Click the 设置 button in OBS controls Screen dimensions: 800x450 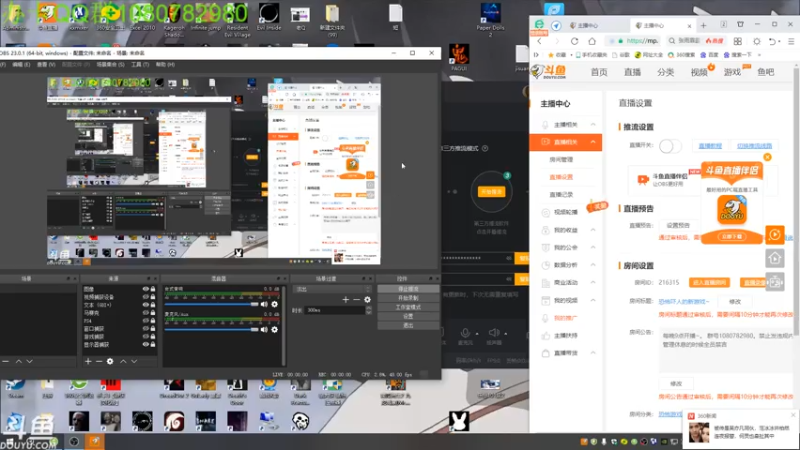pos(408,316)
